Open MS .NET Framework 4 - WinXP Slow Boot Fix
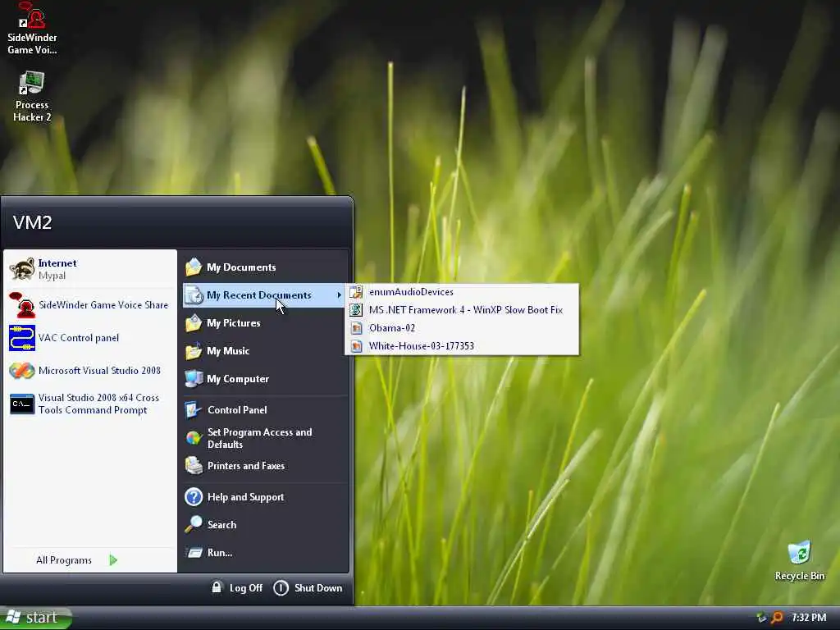The image size is (840, 630). (x=462, y=309)
